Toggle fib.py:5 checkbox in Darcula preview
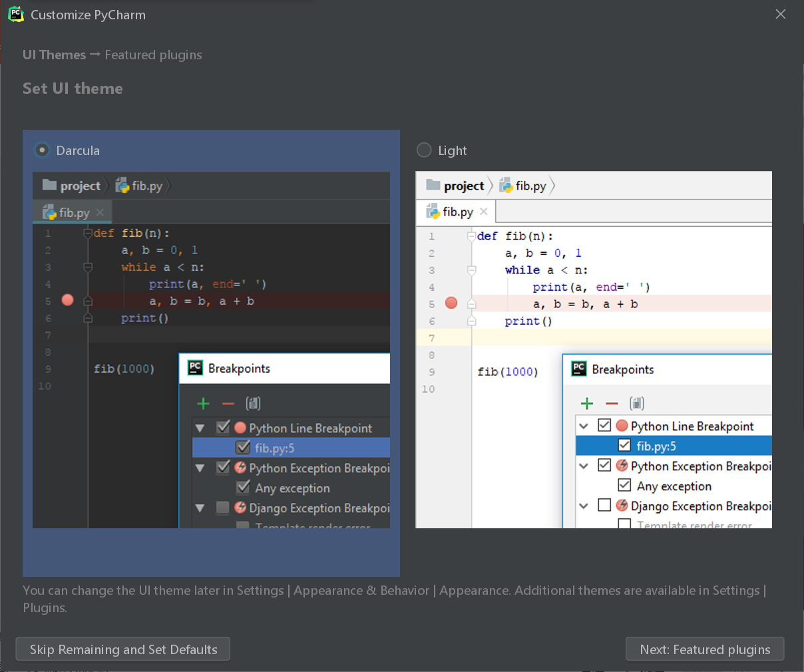 (x=243, y=447)
